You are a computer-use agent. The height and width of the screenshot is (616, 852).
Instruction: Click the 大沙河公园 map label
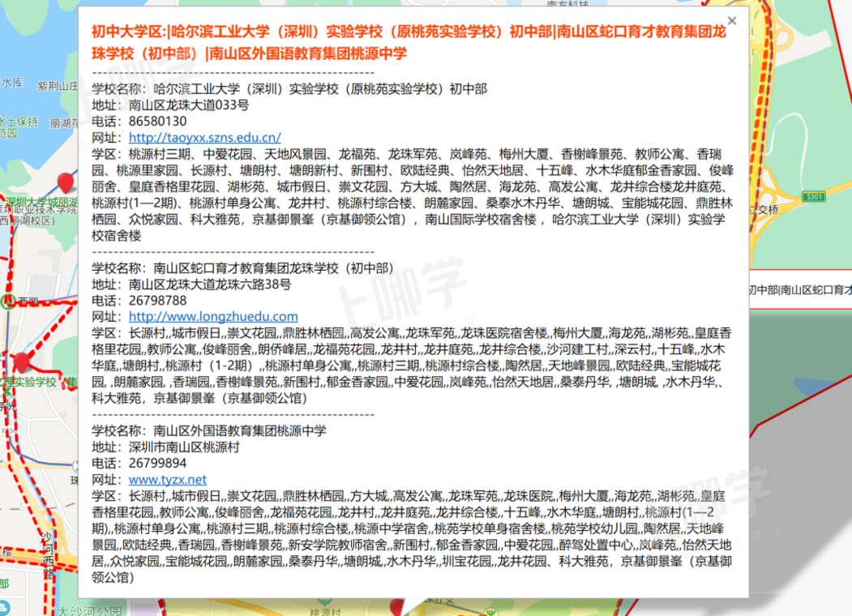coord(90,610)
